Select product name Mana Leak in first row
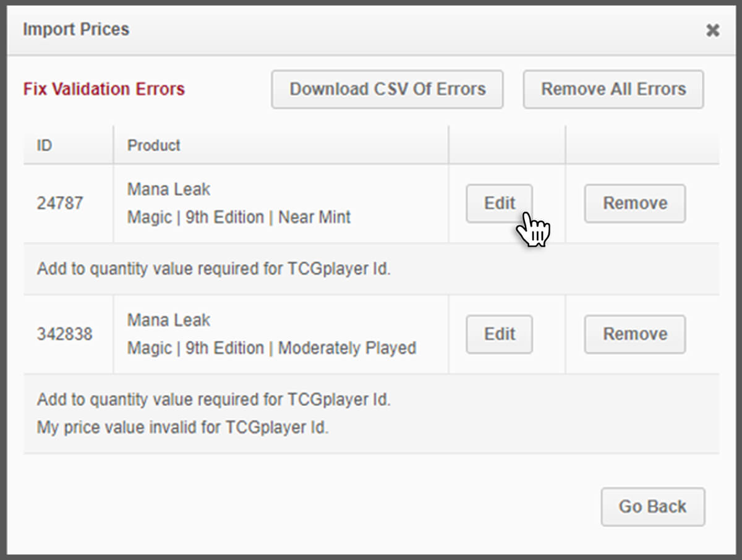 [x=168, y=189]
